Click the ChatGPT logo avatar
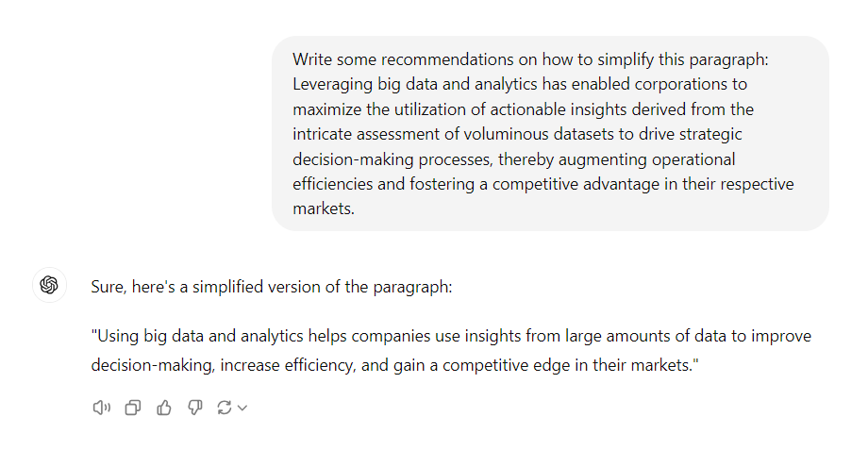The image size is (868, 450). [x=49, y=285]
